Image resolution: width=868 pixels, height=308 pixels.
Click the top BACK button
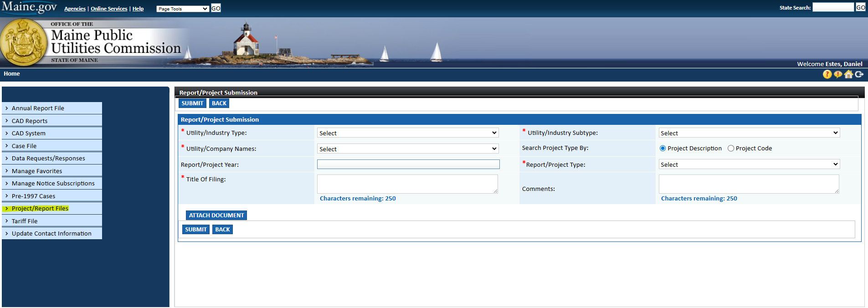pos(219,103)
